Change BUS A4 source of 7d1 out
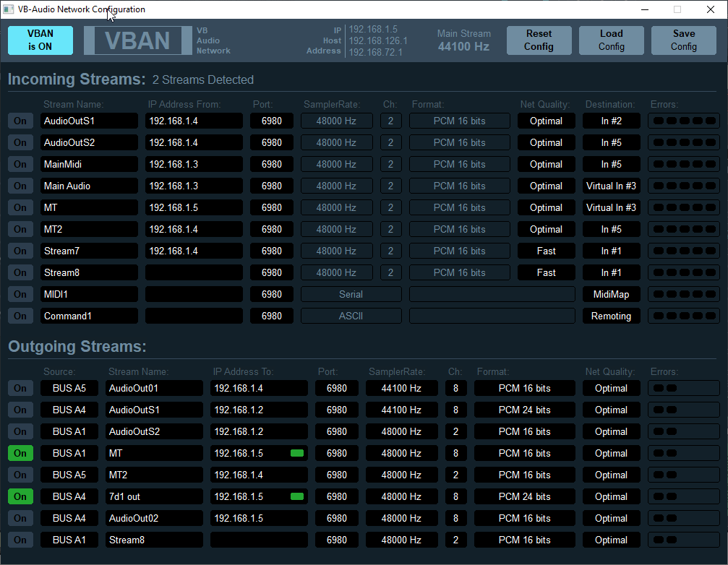 [69, 496]
